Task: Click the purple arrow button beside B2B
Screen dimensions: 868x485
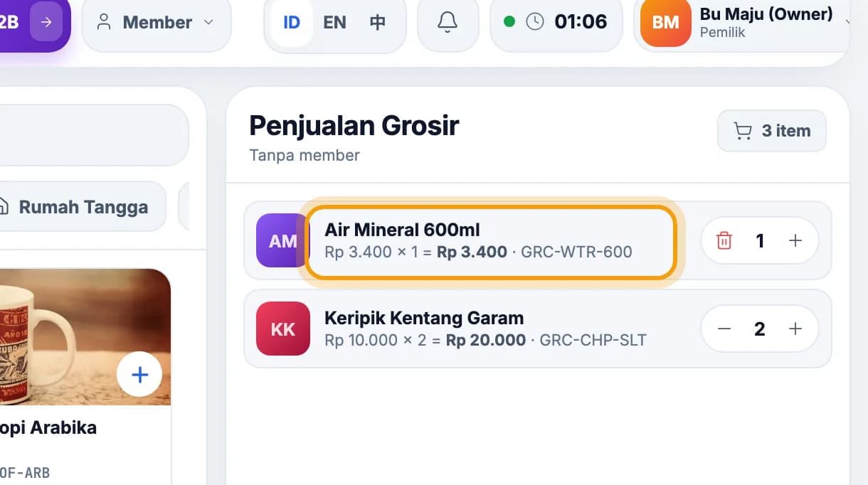Action: pyautogui.click(x=46, y=22)
